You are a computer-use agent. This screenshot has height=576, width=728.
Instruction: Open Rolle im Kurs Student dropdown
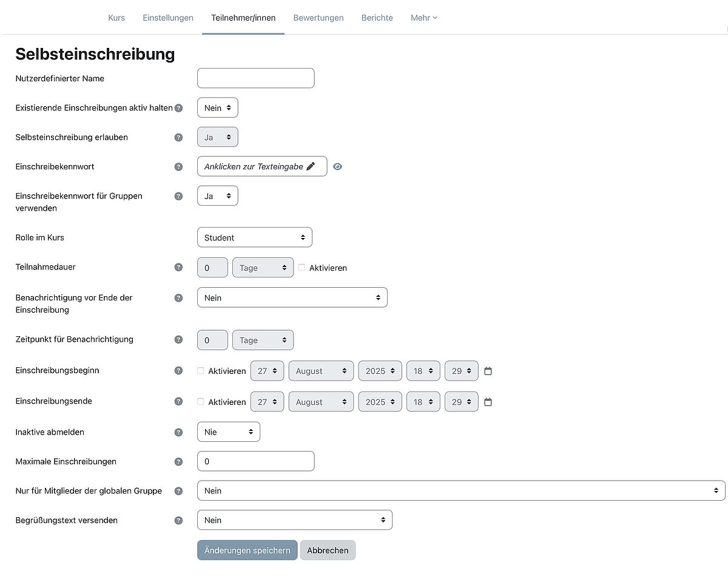click(x=255, y=237)
